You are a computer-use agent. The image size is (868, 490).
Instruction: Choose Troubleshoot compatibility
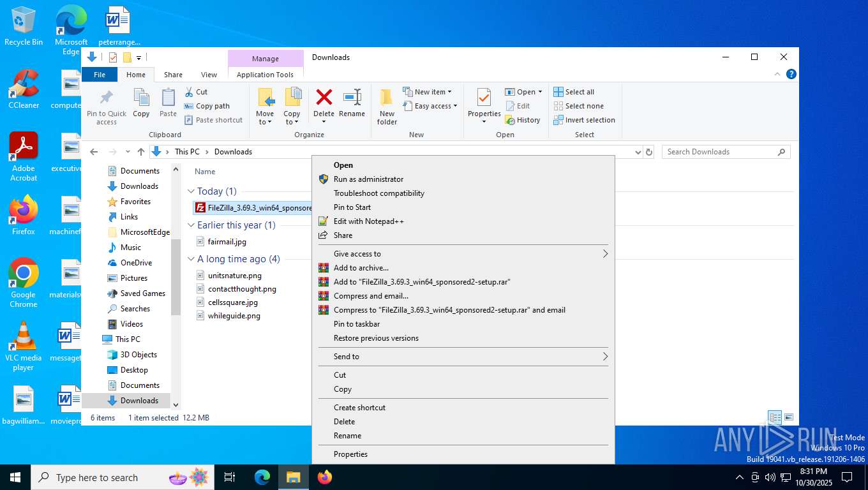pyautogui.click(x=463, y=193)
